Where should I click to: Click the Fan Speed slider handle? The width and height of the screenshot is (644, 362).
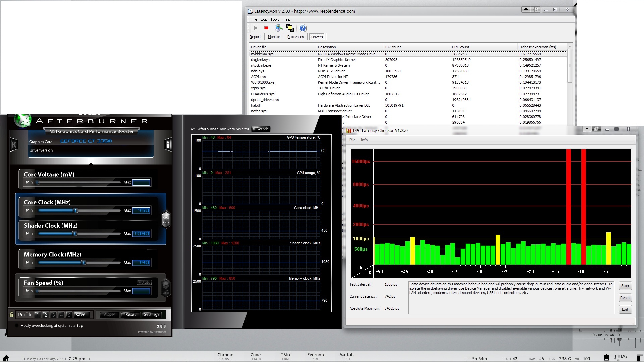click(x=38, y=291)
